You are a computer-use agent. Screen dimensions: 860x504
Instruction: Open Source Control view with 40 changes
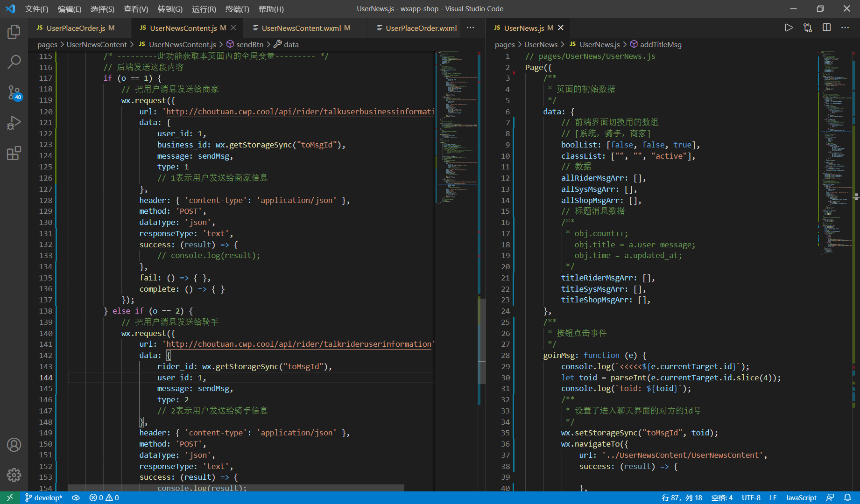[x=14, y=92]
